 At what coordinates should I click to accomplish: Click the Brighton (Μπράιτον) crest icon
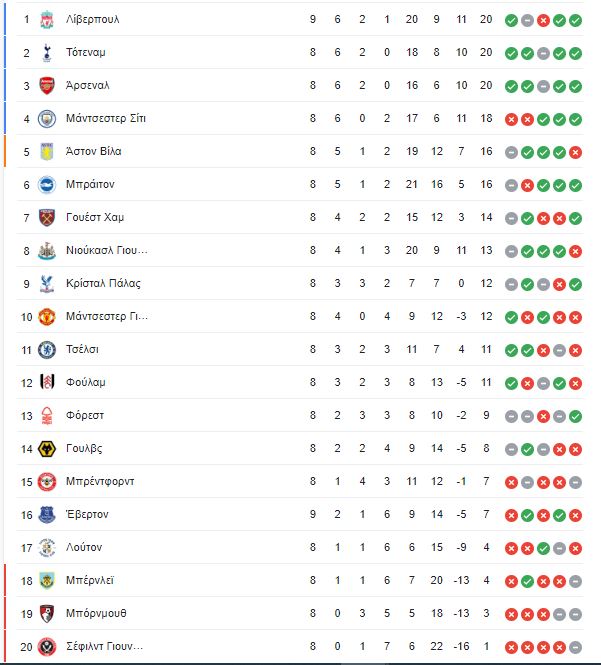[x=47, y=185]
